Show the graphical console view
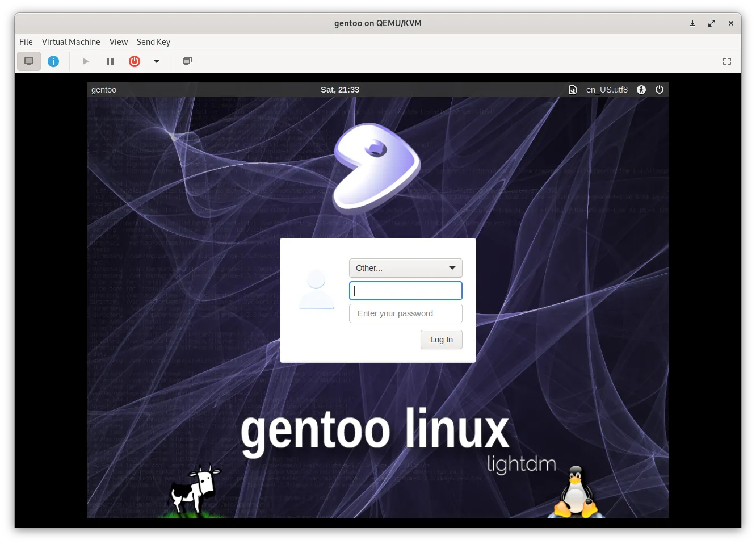The height and width of the screenshot is (544, 756). [29, 61]
